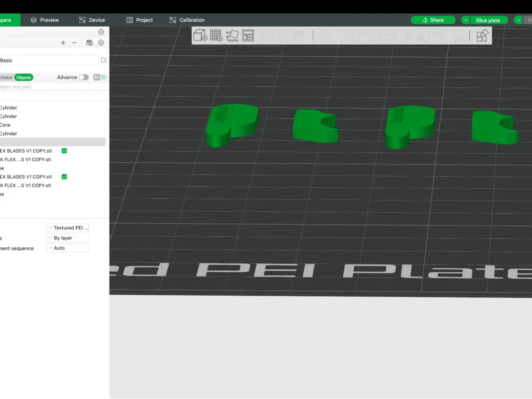
Task: Open the Textured PEI plate type dropdown
Action: [68, 228]
